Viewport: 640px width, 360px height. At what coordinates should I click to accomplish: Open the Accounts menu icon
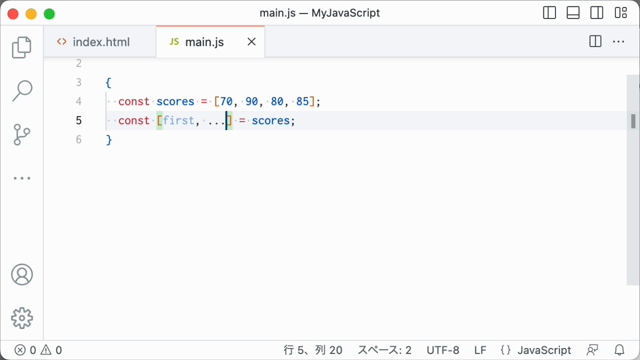[22, 274]
